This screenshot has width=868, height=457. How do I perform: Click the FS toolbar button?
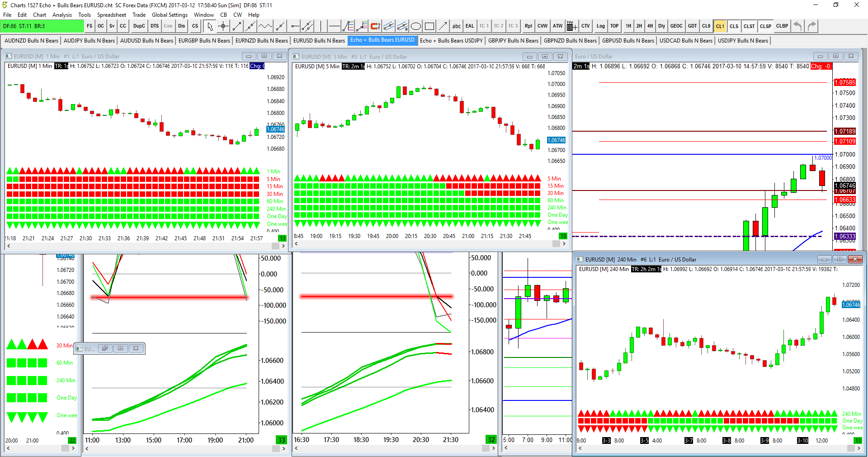tap(90, 26)
